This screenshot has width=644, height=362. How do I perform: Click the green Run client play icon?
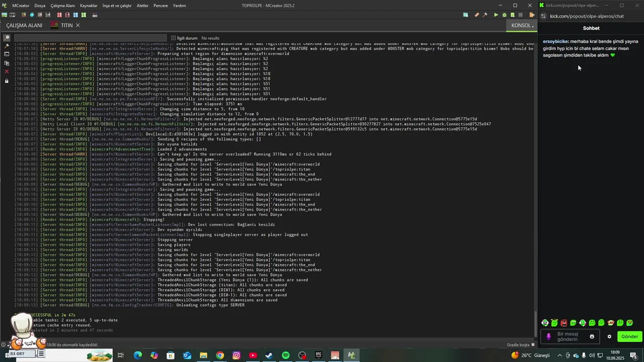tap(496, 15)
